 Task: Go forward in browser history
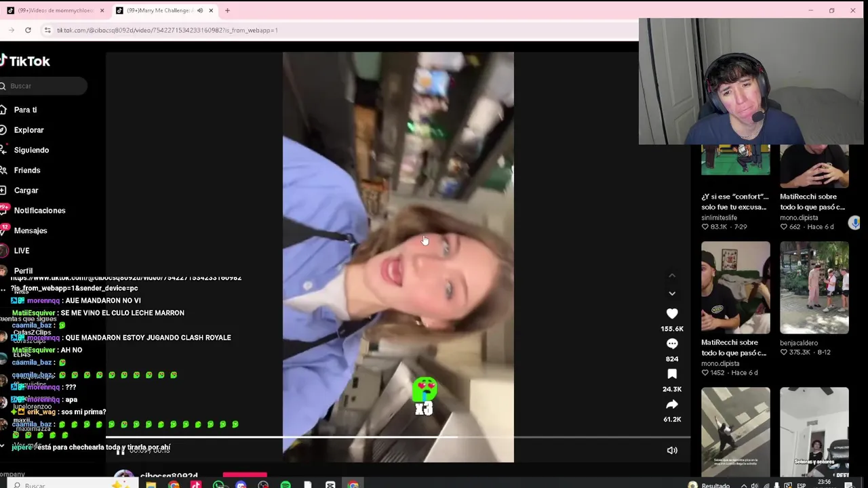(11, 30)
